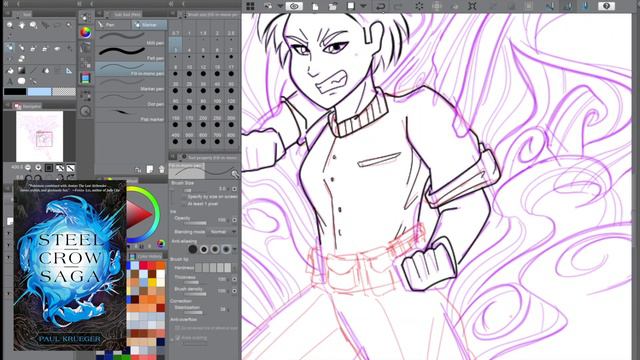640x360 pixels.
Task: Click the grid icon in command bar
Action: point(250,6)
